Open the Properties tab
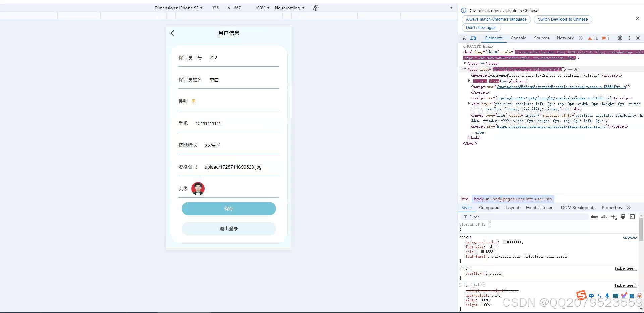 pyautogui.click(x=611, y=208)
